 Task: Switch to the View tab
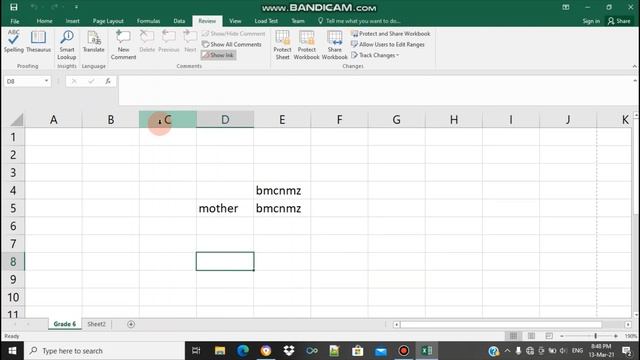[235, 21]
